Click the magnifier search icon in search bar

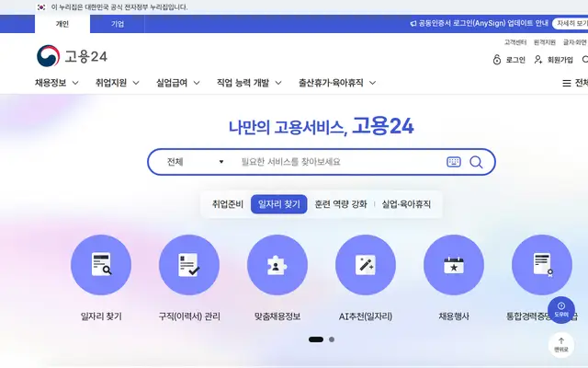coord(476,162)
